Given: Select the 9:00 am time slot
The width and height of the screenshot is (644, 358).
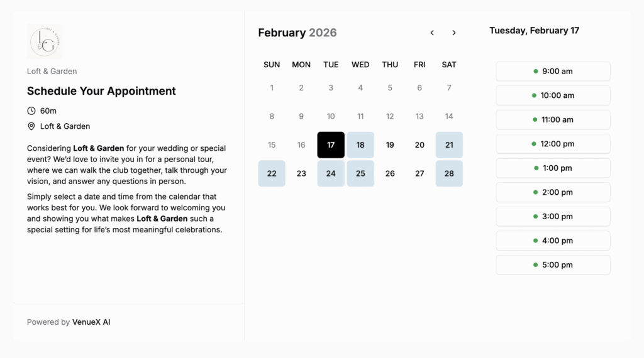Looking at the screenshot, I should tap(553, 72).
